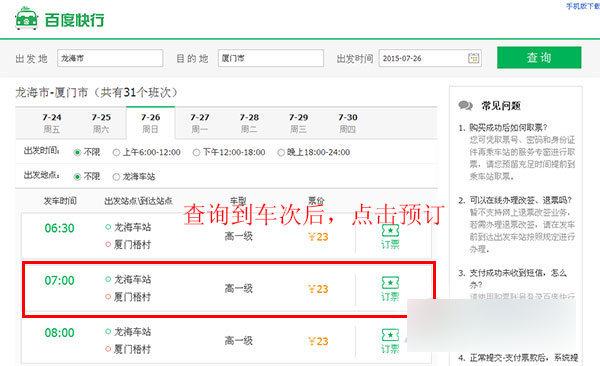Switch to the 7-26 周日 date tab
This screenshot has height=366, width=600.
point(150,123)
